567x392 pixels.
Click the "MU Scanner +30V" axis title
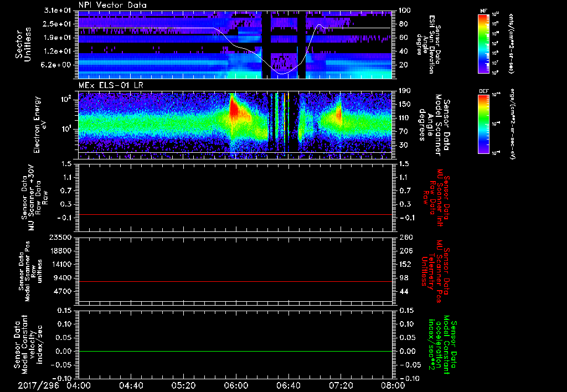pyautogui.click(x=34, y=198)
